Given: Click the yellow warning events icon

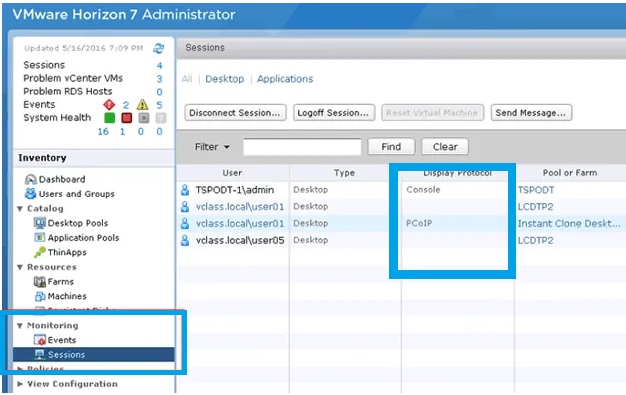Looking at the screenshot, I should pyautogui.click(x=143, y=105).
